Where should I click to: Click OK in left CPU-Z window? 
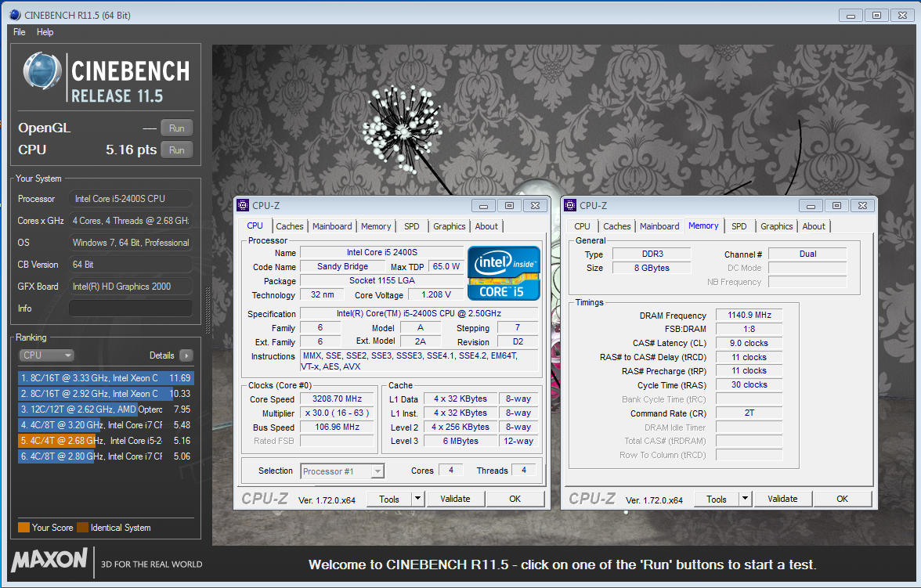(515, 499)
